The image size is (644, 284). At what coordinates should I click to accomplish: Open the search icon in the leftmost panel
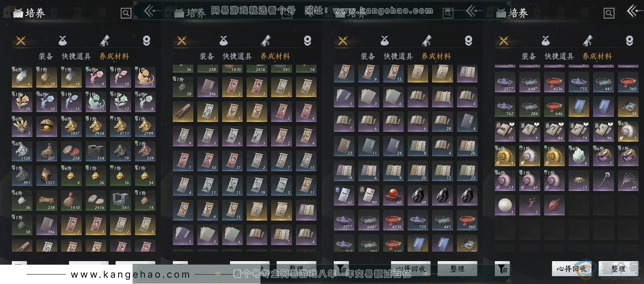point(126,13)
